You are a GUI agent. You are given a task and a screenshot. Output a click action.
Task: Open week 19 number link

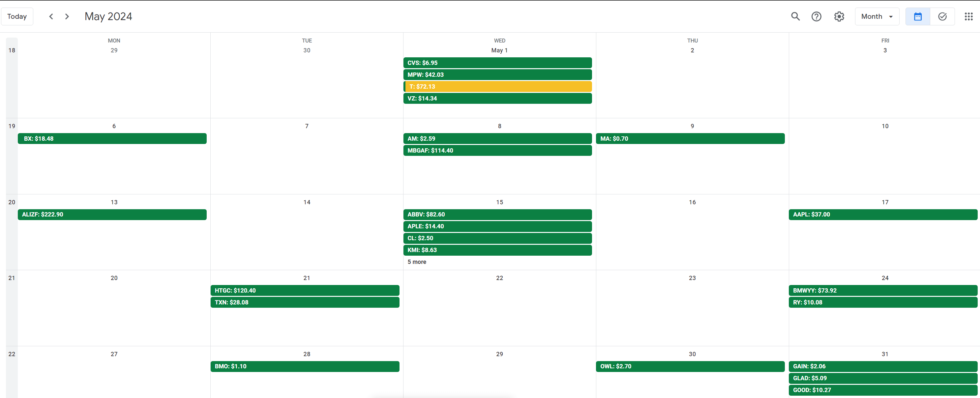point(12,126)
